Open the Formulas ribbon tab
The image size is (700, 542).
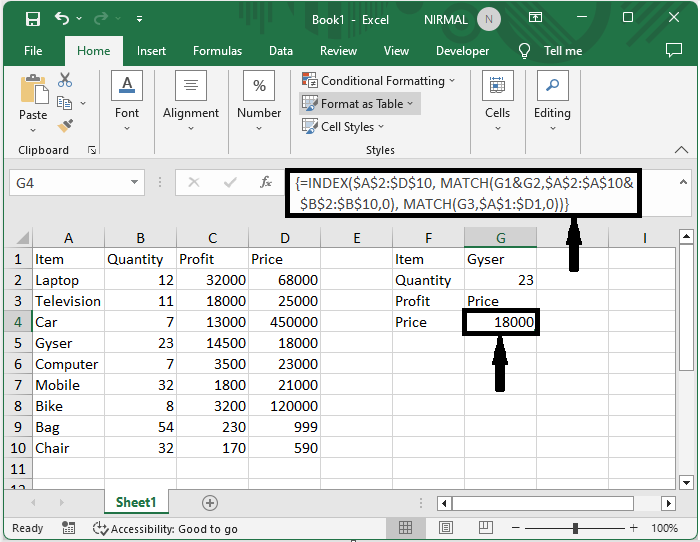click(x=217, y=51)
